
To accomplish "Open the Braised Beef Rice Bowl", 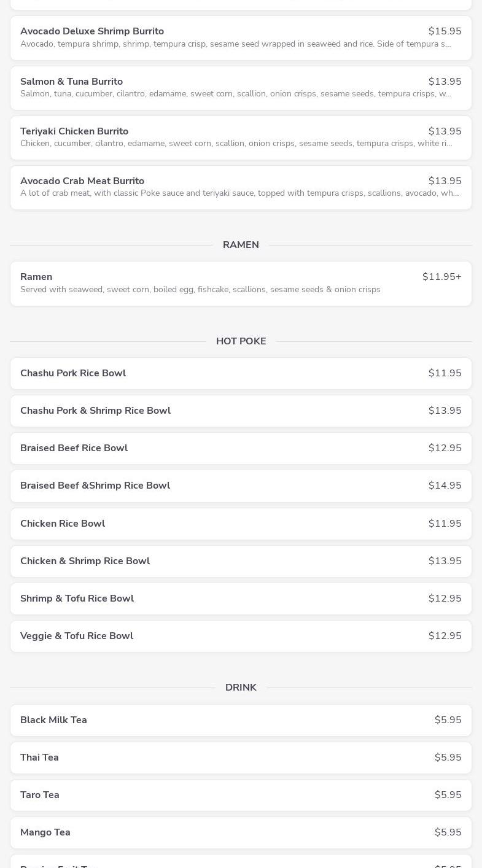I will click(241, 448).
